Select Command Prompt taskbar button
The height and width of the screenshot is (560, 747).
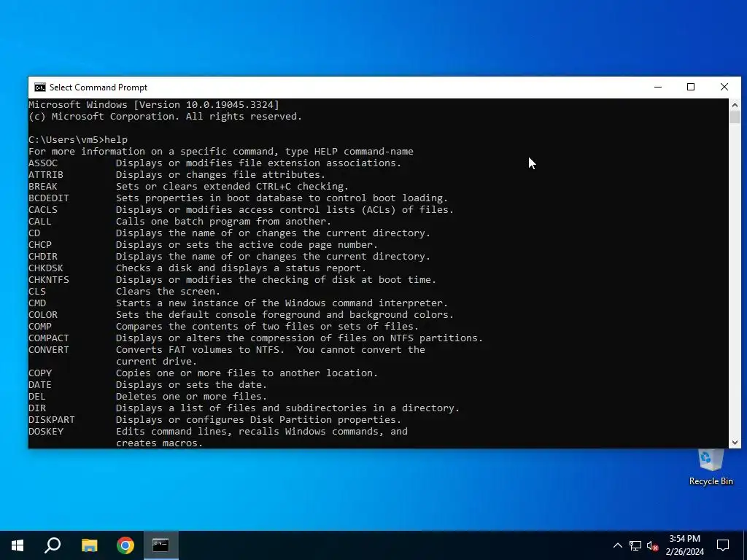[x=161, y=545]
